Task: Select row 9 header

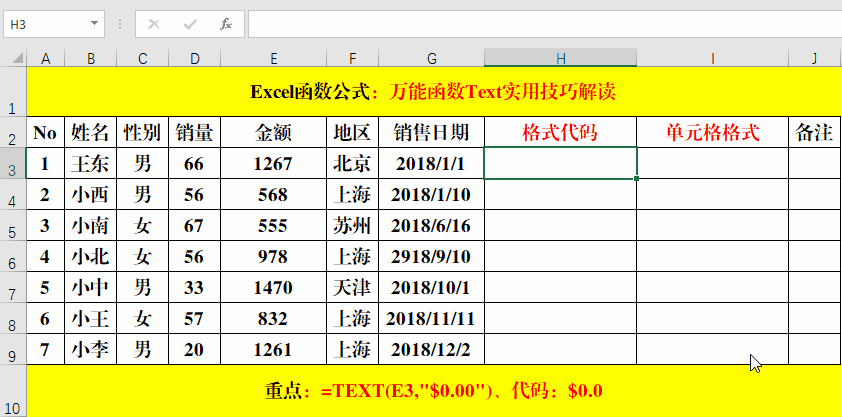Action: coord(13,349)
